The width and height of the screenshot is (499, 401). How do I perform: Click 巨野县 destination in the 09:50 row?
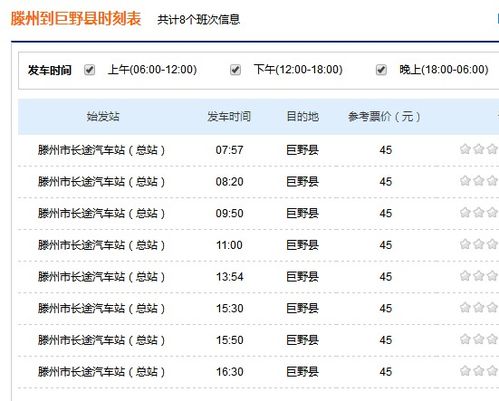[303, 213]
